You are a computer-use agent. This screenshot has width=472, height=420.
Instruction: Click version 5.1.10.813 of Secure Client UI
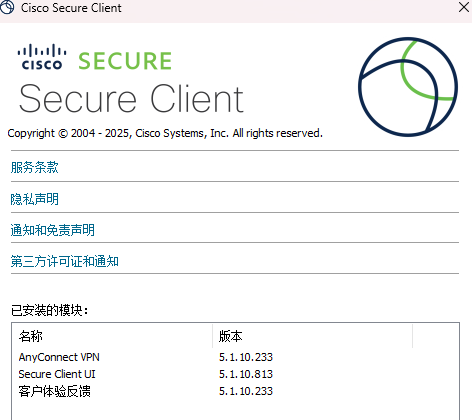246,374
